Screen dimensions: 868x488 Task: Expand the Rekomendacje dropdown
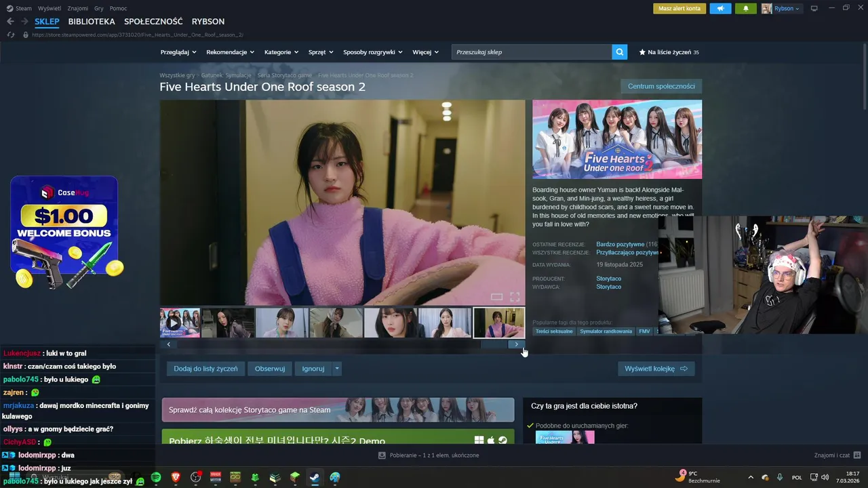point(231,52)
